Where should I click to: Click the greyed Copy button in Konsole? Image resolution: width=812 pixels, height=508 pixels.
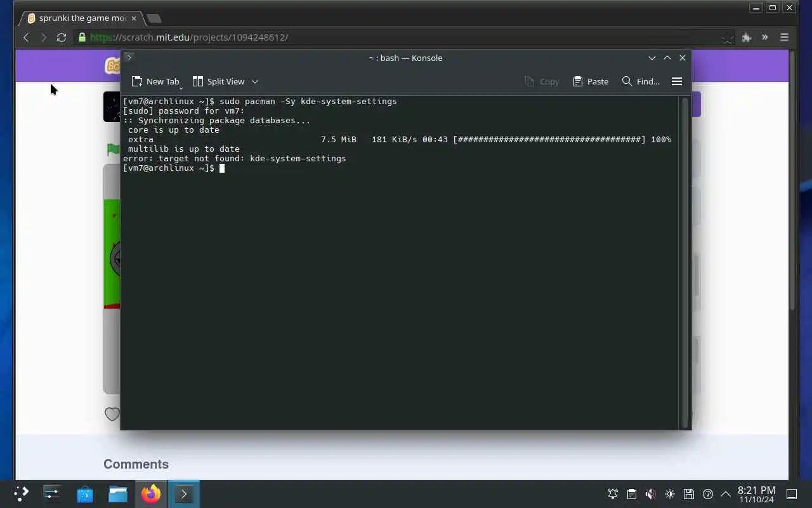click(x=542, y=81)
